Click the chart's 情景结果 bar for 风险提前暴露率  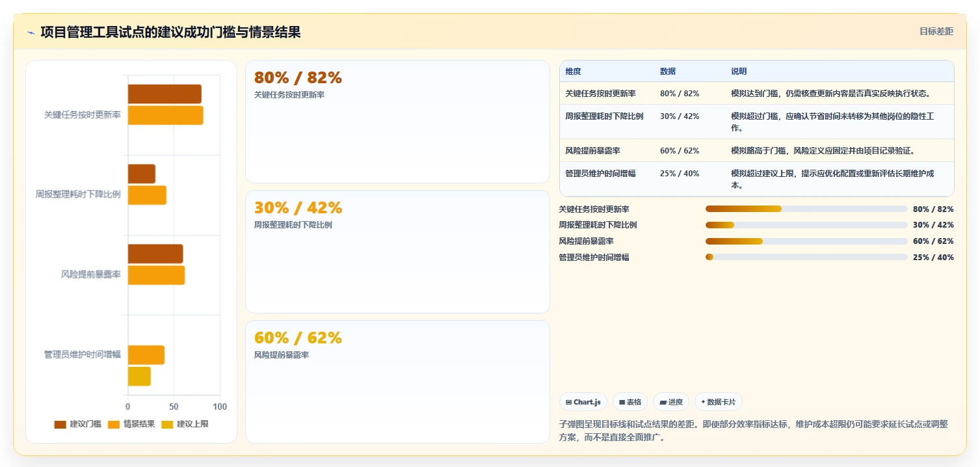[156, 275]
